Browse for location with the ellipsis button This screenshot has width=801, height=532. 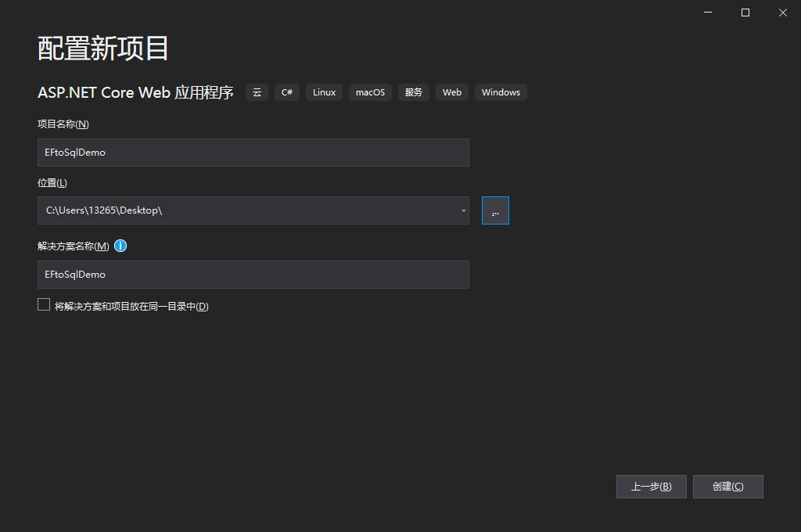pyautogui.click(x=495, y=210)
